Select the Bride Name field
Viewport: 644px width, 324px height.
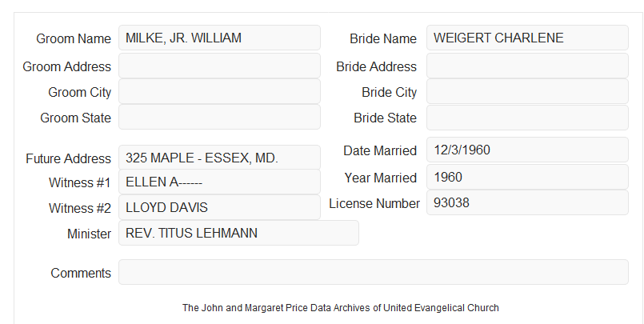tap(527, 38)
